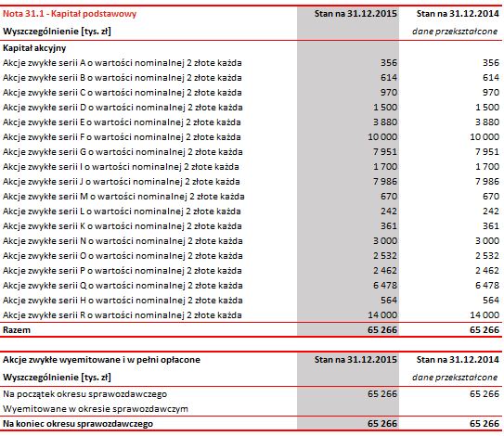Click the series H value 564 for 31.12.2015

389,300
